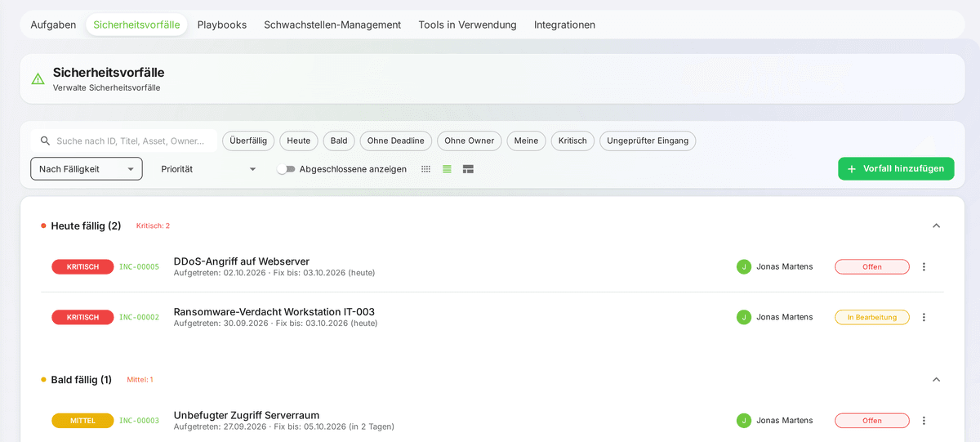Viewport: 980px width, 442px height.
Task: Open incident Ransomware-Verdacht Workstation IT-003
Action: (274, 312)
